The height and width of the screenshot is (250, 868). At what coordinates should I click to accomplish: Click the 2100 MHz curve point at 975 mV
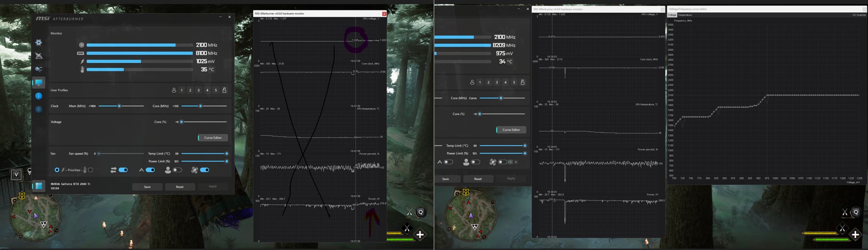coord(767,95)
